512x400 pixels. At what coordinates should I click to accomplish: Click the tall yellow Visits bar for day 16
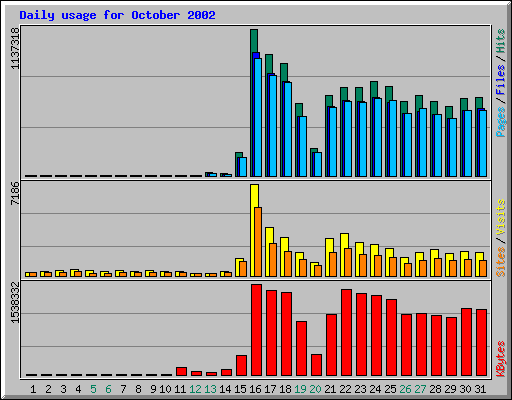point(254,230)
